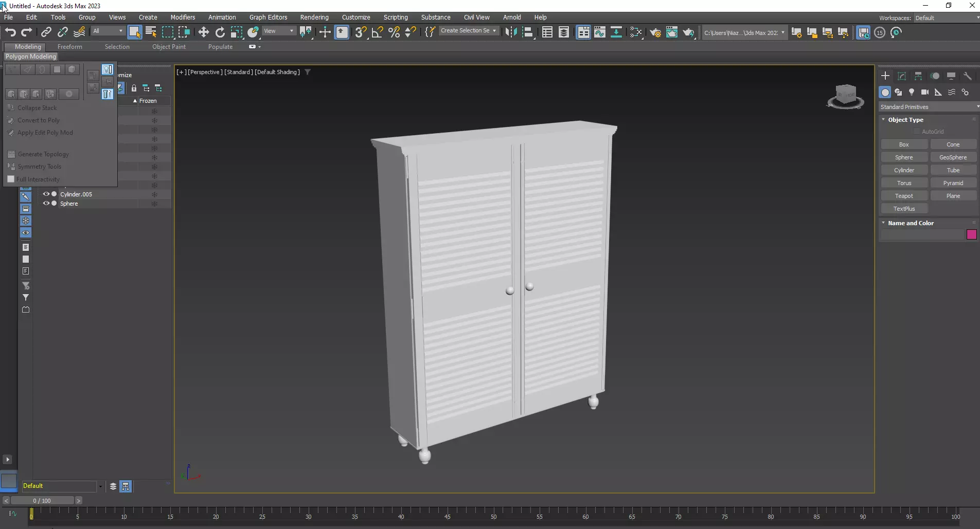Click the Undo arrow icon

click(x=10, y=32)
